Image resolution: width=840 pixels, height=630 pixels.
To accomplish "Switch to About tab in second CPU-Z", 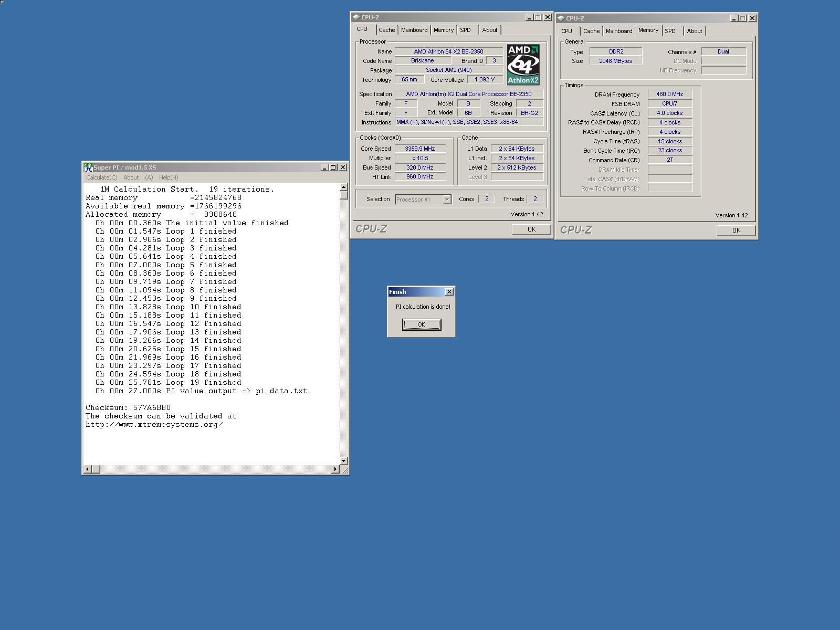I will pyautogui.click(x=695, y=31).
